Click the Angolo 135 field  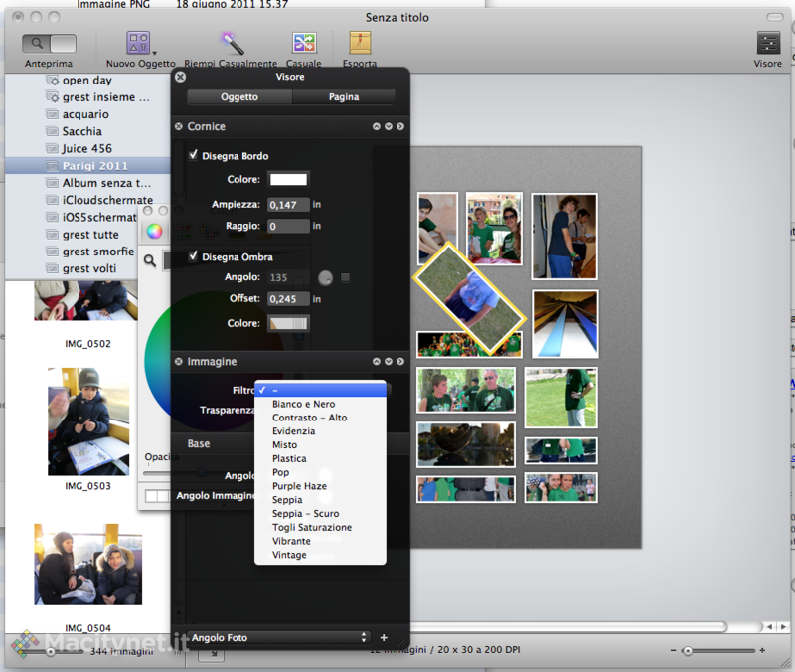288,277
